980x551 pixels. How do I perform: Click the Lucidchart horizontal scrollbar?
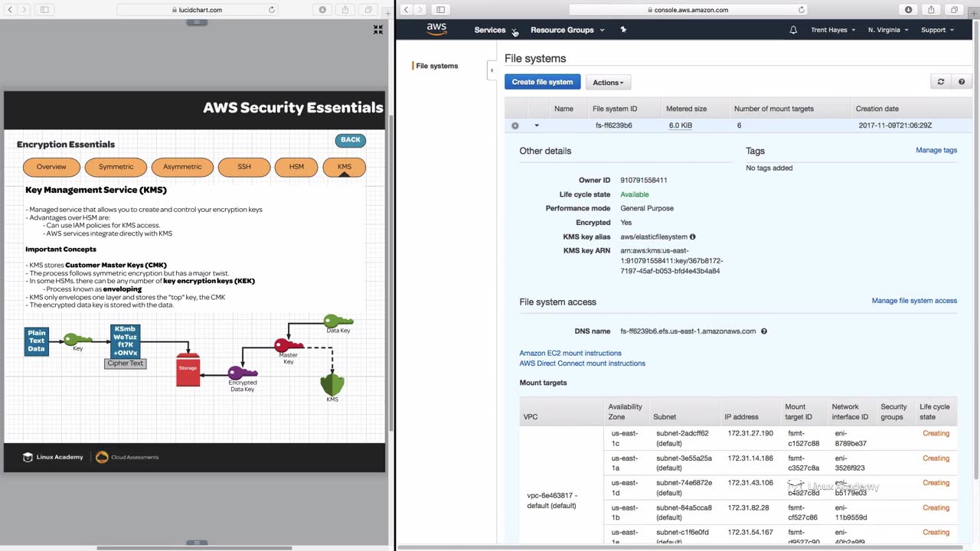coord(194,548)
